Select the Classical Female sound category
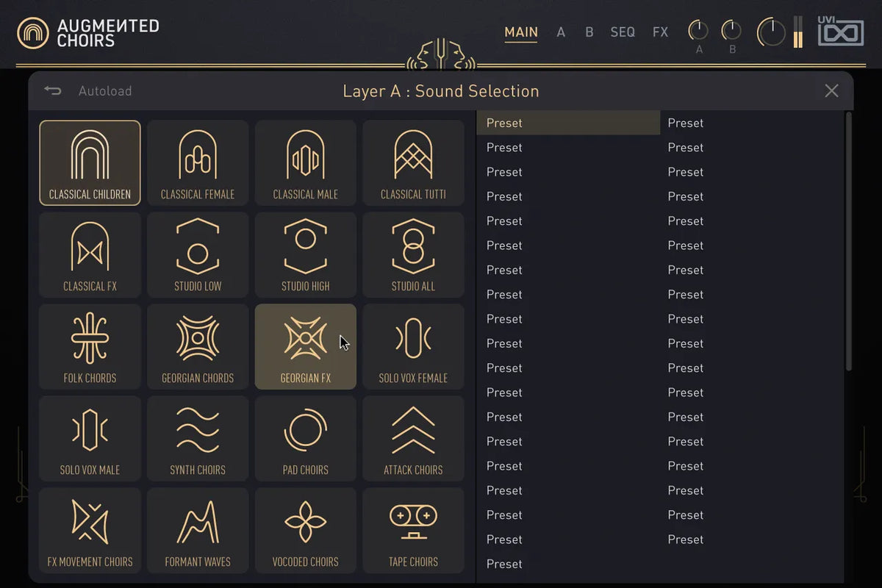 pyautogui.click(x=198, y=162)
